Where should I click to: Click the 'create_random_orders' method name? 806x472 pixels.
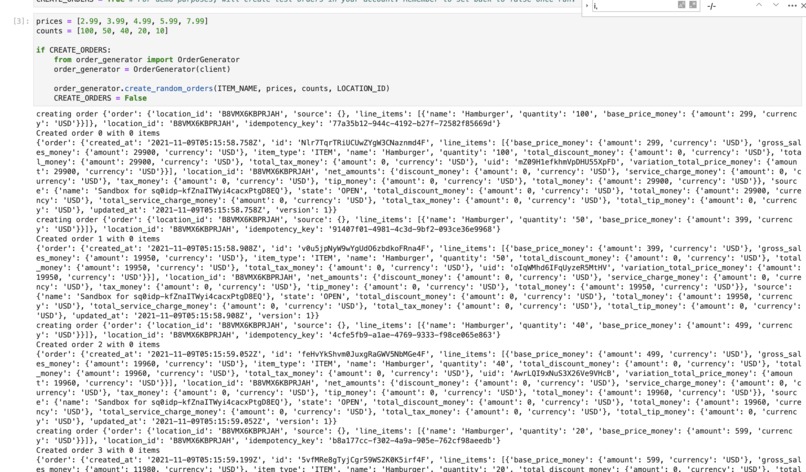point(169,88)
